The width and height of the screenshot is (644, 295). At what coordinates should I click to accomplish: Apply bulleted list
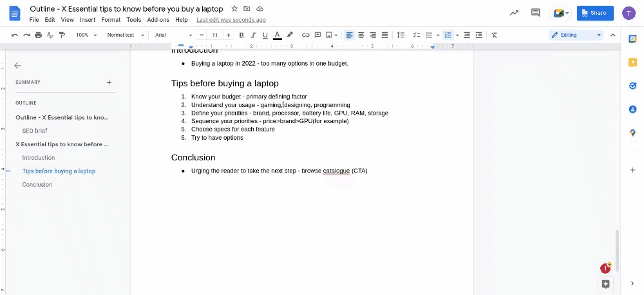[x=429, y=35]
